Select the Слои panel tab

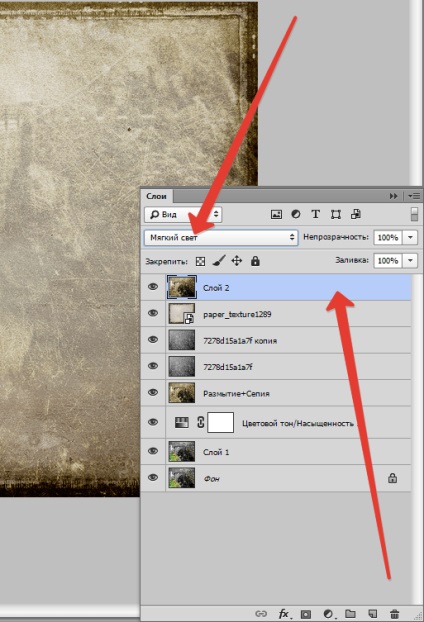156,196
